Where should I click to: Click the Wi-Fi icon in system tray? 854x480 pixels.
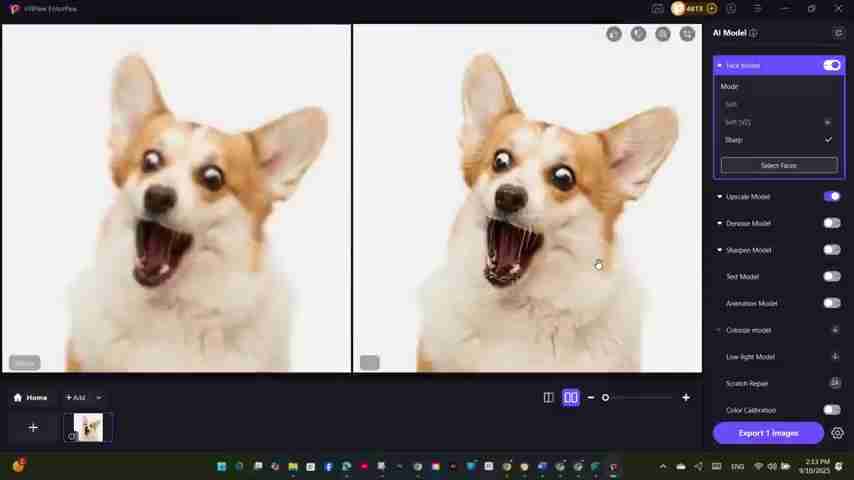(x=758, y=466)
